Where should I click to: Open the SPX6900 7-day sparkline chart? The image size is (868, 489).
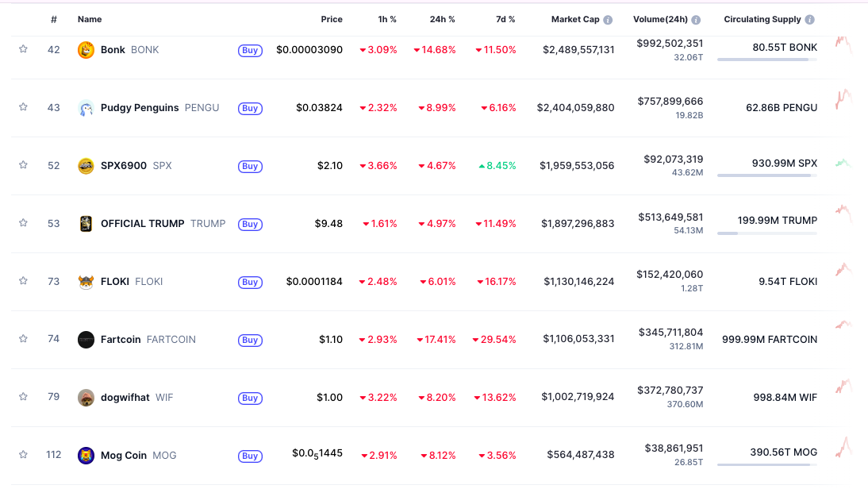coord(843,164)
